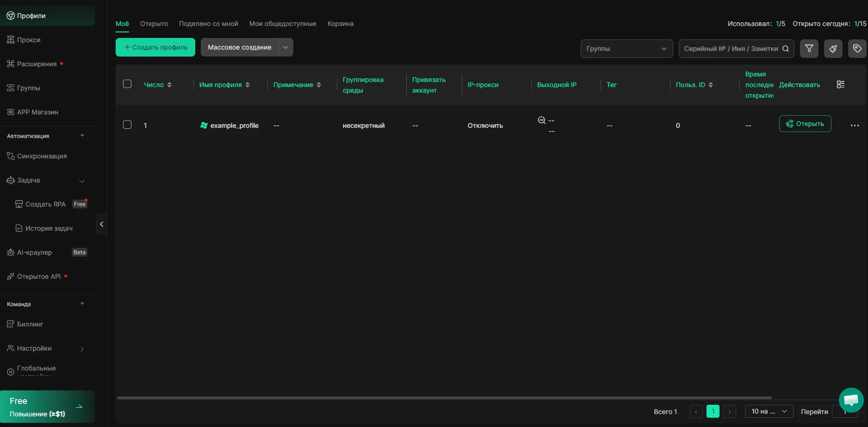
Task: Tick the checkbox for example_profile row
Action: point(127,125)
